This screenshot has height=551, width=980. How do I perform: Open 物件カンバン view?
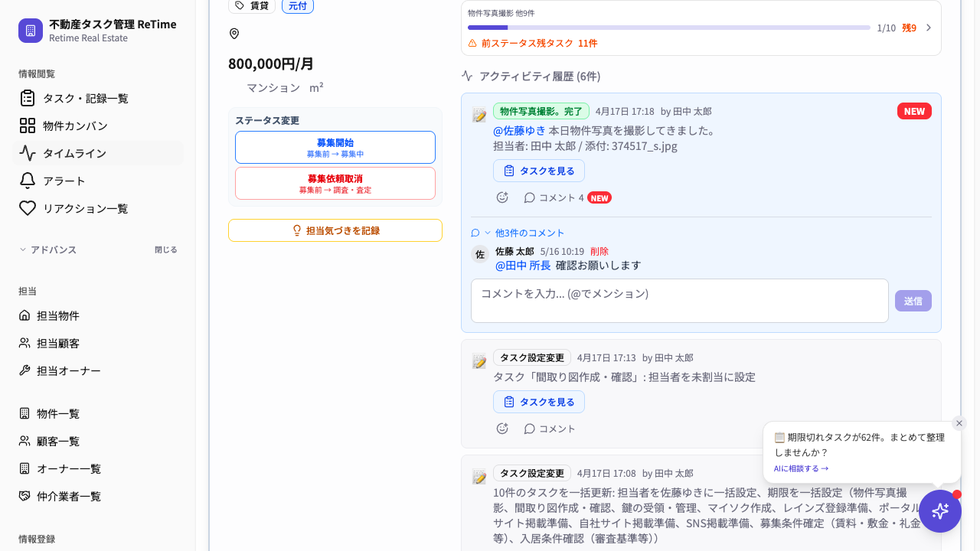(x=98, y=126)
